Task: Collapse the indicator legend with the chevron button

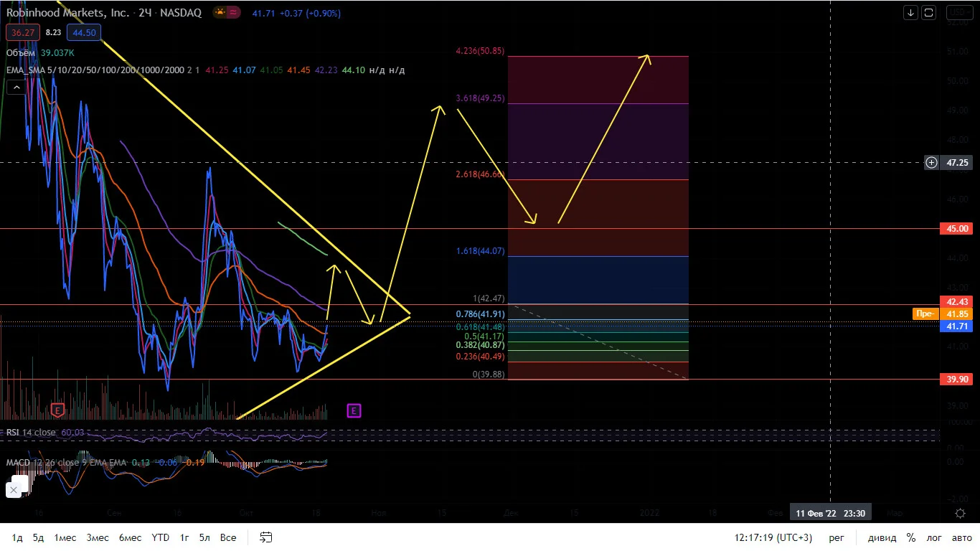Action: click(x=15, y=87)
